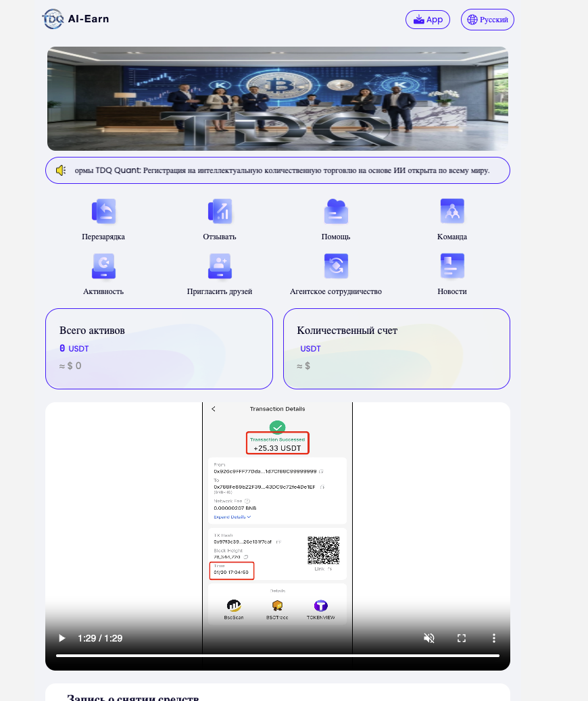Open the Команда team icon
The width and height of the screenshot is (588, 701).
coord(452,211)
